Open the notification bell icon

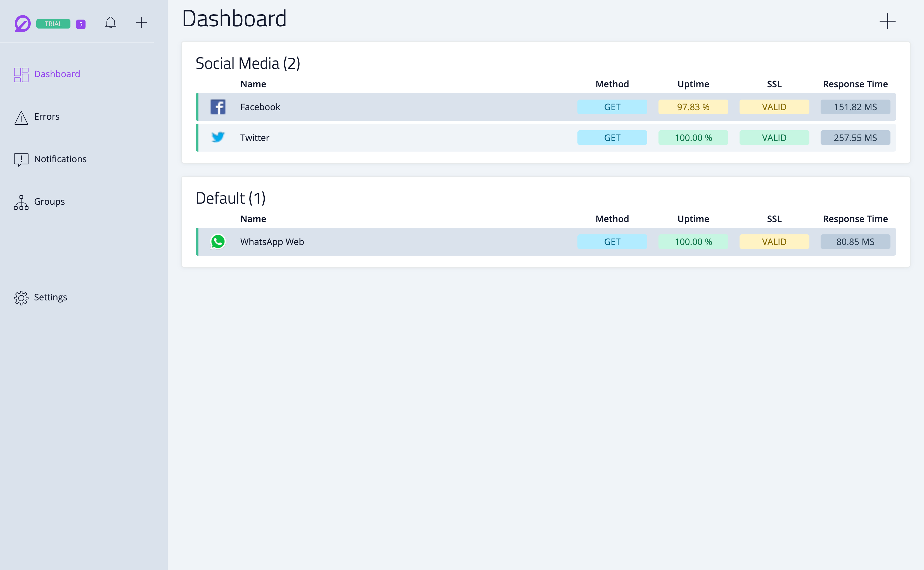tap(110, 23)
